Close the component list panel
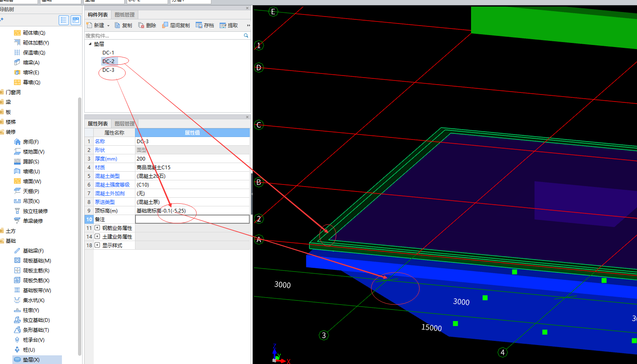 click(x=247, y=8)
